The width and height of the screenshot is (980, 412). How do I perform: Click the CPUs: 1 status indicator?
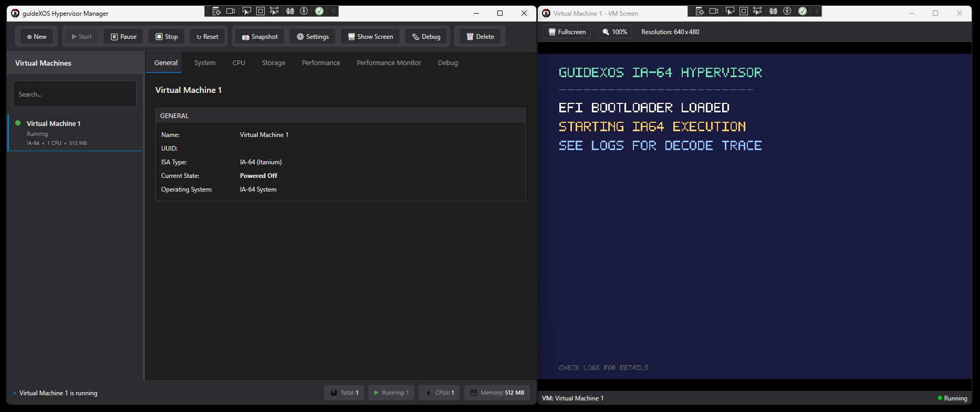(440, 393)
